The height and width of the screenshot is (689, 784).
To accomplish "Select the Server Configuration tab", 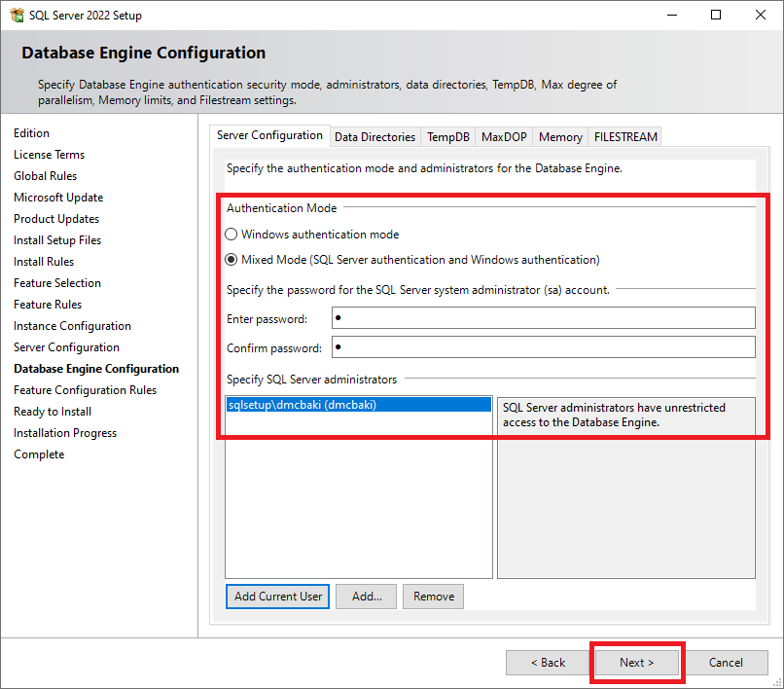I will [x=269, y=136].
